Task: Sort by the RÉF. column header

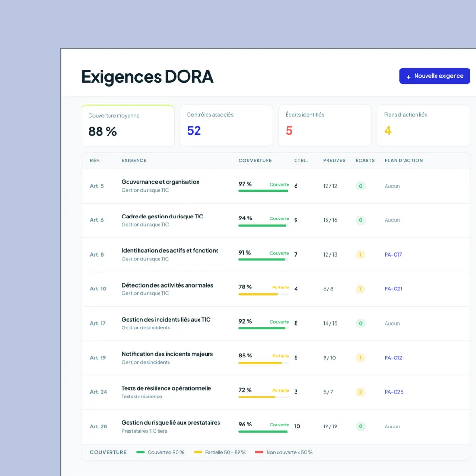Action: pos(95,160)
